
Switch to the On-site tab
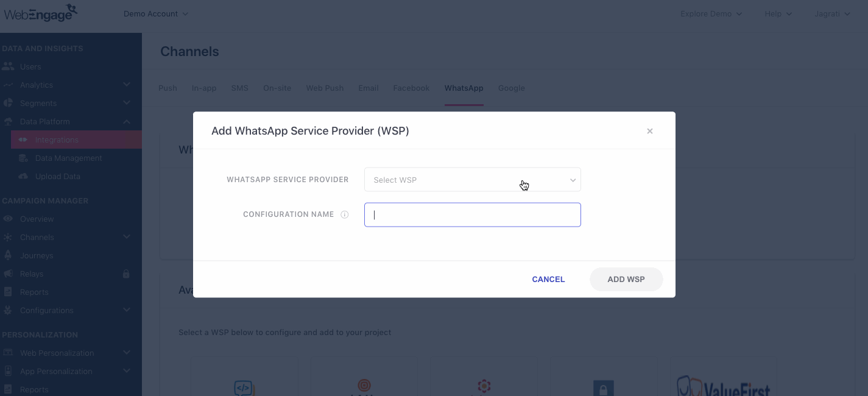277,88
